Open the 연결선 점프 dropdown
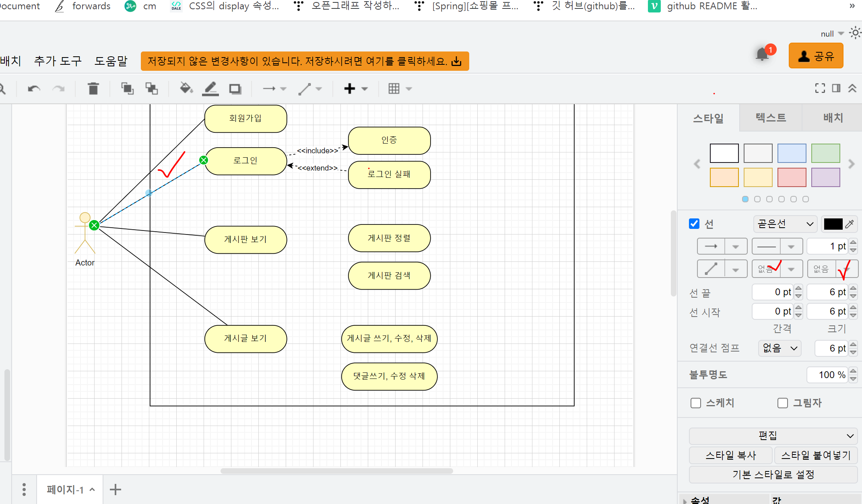 pos(780,348)
